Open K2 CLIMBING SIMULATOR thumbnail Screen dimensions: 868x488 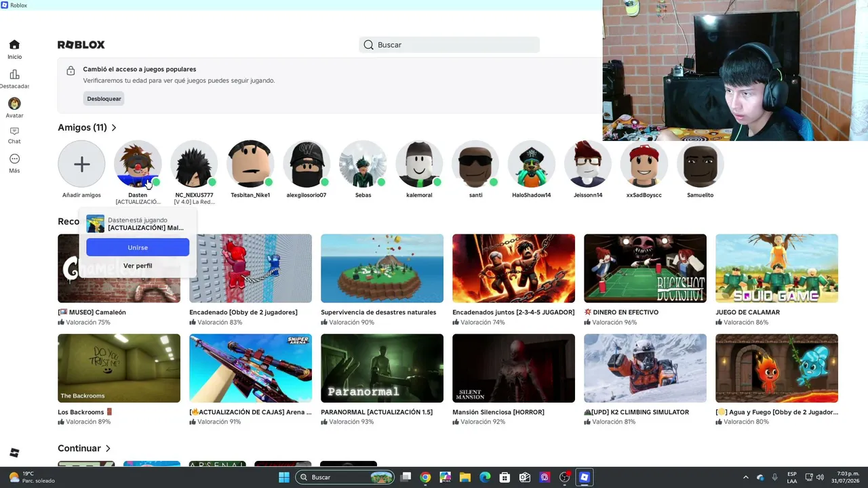tap(645, 368)
